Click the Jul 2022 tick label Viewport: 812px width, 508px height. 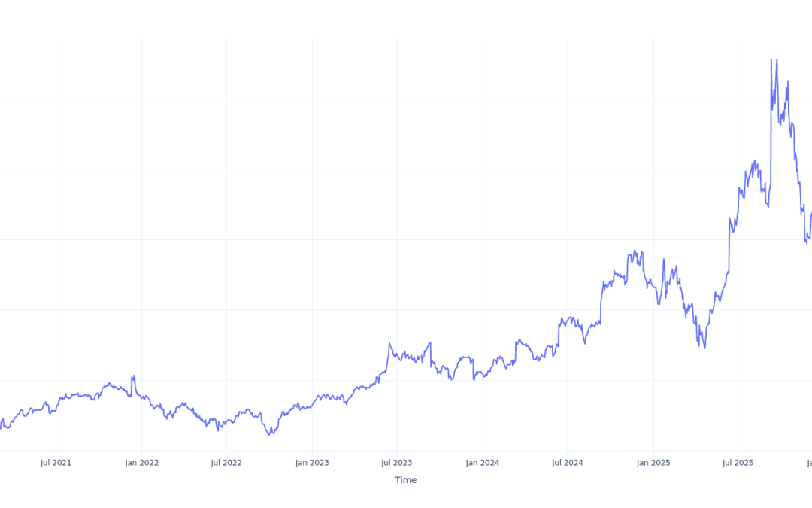tap(226, 463)
